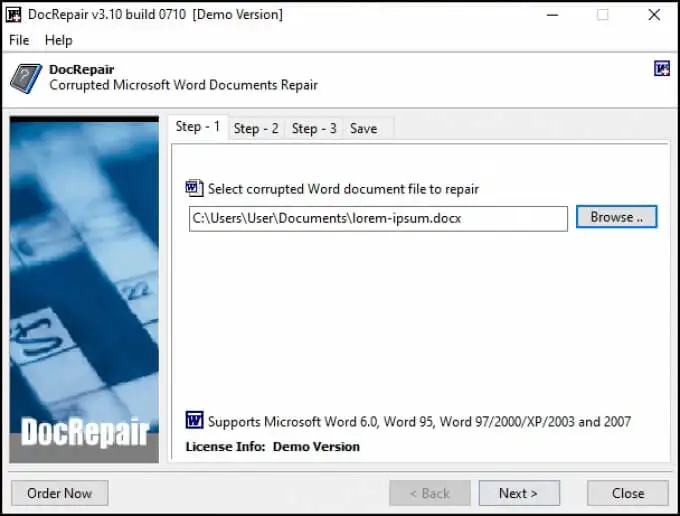Open the Help menu
The width and height of the screenshot is (680, 516).
coord(59,40)
